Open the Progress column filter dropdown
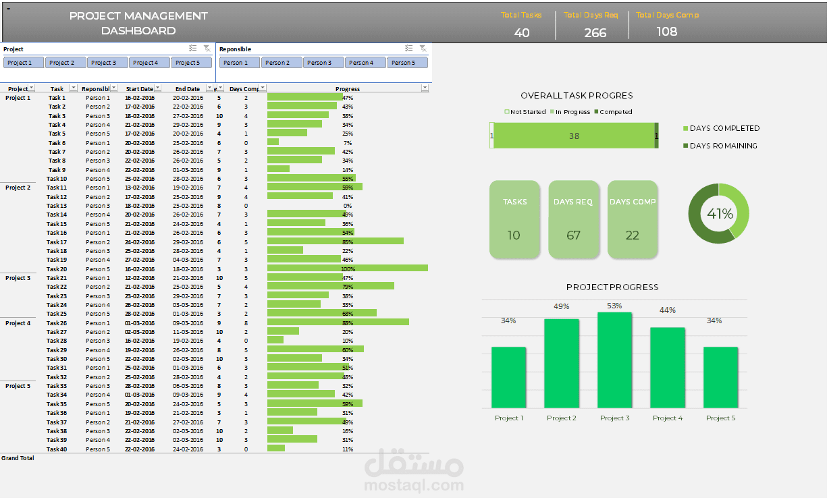This screenshot has width=829, height=504. (x=424, y=88)
